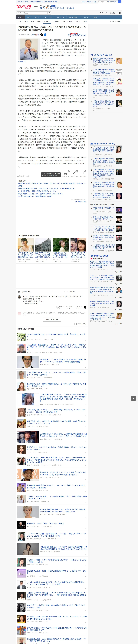The height and width of the screenshot is (644, 138).
Task: Open settings gear icon in header
Action: click(x=120, y=13)
